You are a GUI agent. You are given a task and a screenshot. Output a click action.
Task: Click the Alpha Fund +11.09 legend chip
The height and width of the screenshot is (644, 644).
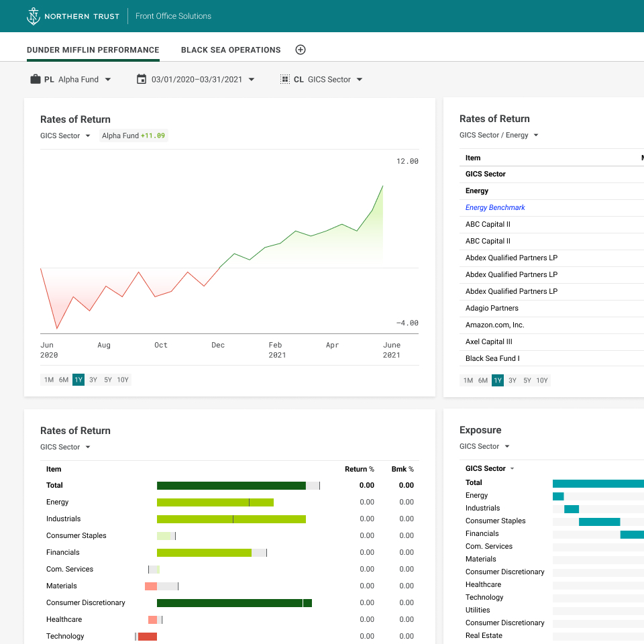133,136
